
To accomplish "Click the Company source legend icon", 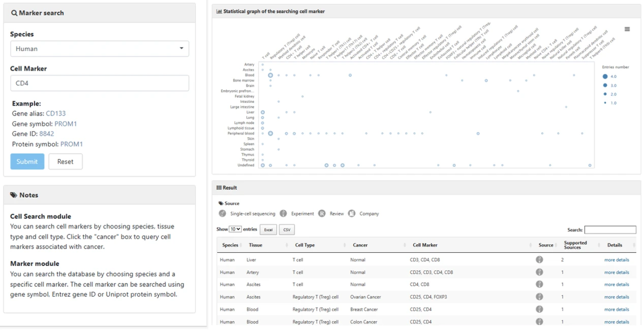I will tap(352, 213).
